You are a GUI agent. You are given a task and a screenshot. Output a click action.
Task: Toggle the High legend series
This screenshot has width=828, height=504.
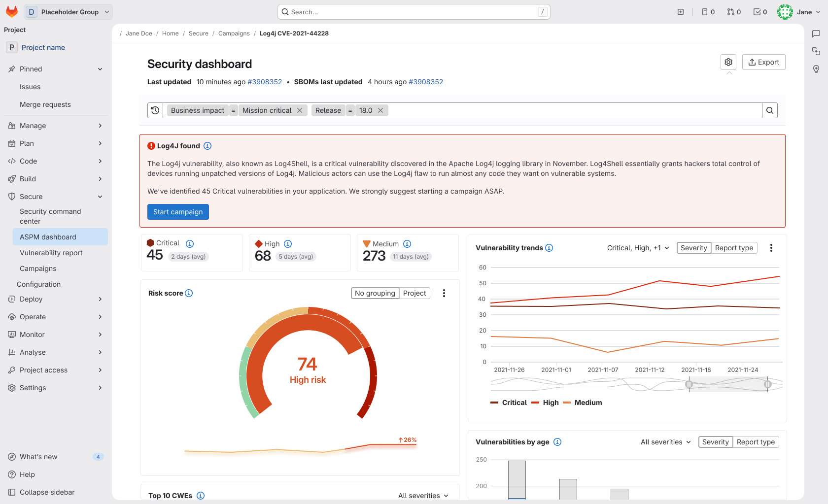[545, 403]
